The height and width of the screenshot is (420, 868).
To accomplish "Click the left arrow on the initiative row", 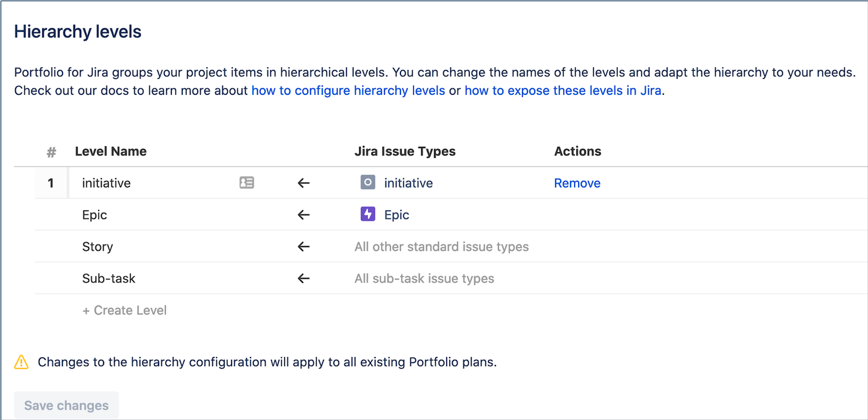I will tap(303, 183).
